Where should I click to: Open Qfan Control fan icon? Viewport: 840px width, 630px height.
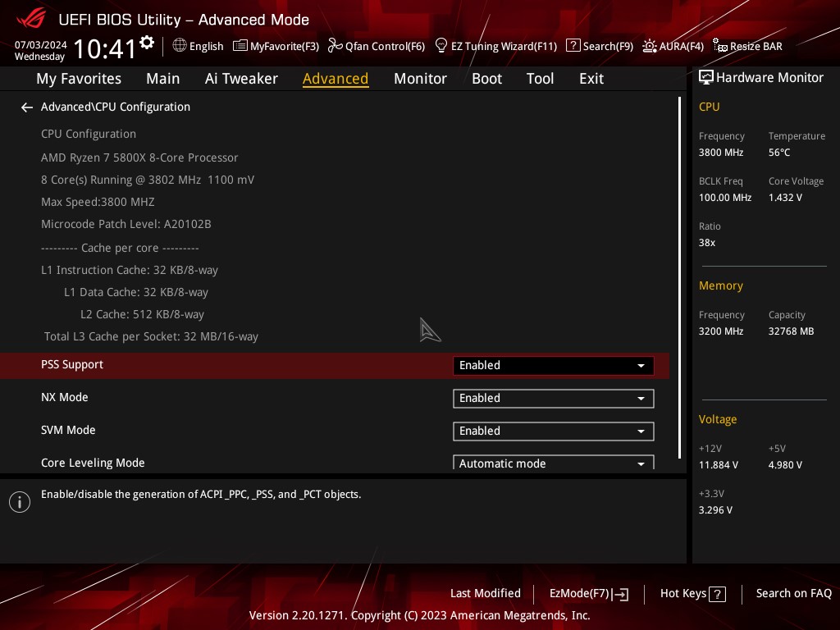[x=336, y=46]
